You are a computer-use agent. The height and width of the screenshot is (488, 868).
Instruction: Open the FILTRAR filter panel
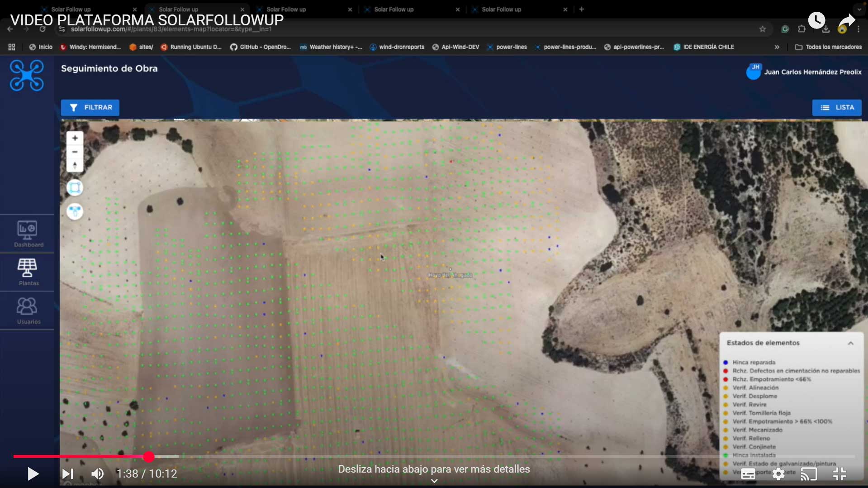90,108
